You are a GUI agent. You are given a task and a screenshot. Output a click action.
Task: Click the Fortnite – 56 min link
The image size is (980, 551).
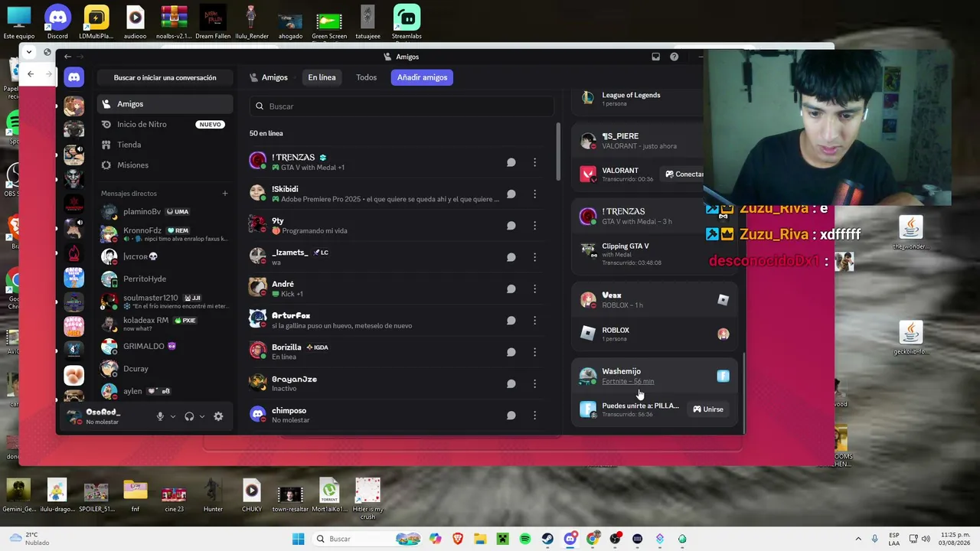(x=628, y=381)
